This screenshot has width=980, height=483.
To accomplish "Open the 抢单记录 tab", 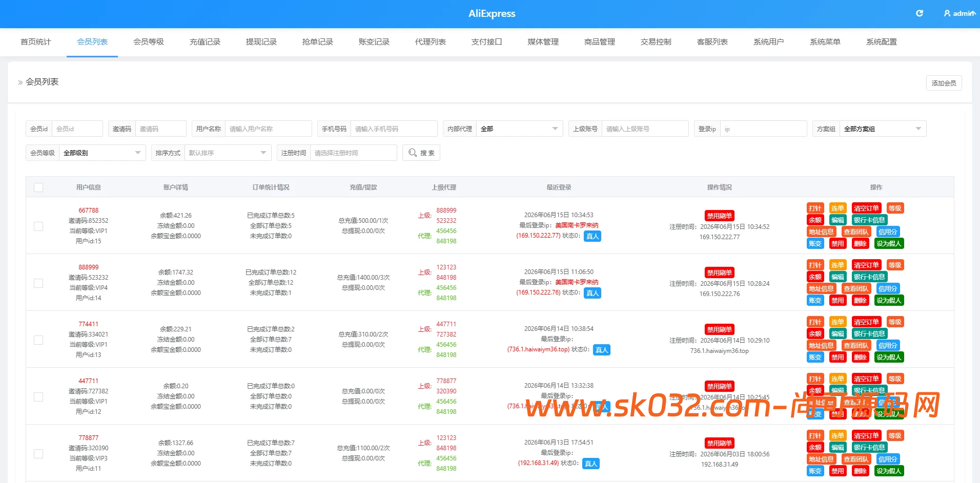I will (318, 42).
